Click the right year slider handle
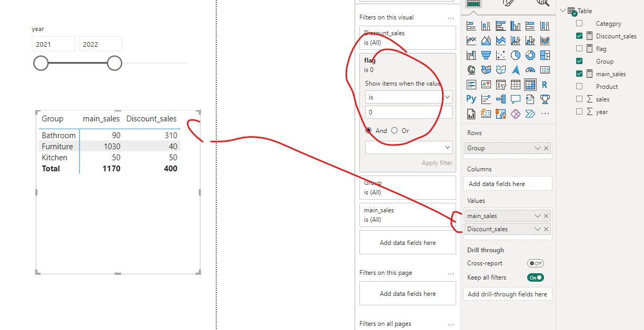This screenshot has width=644, height=330. 114,63
